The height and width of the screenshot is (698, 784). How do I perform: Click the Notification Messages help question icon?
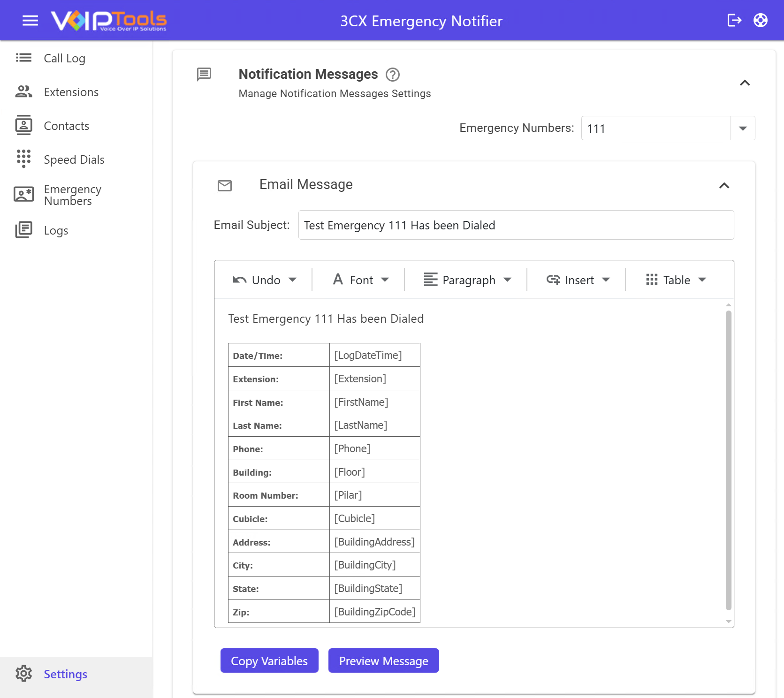tap(392, 75)
